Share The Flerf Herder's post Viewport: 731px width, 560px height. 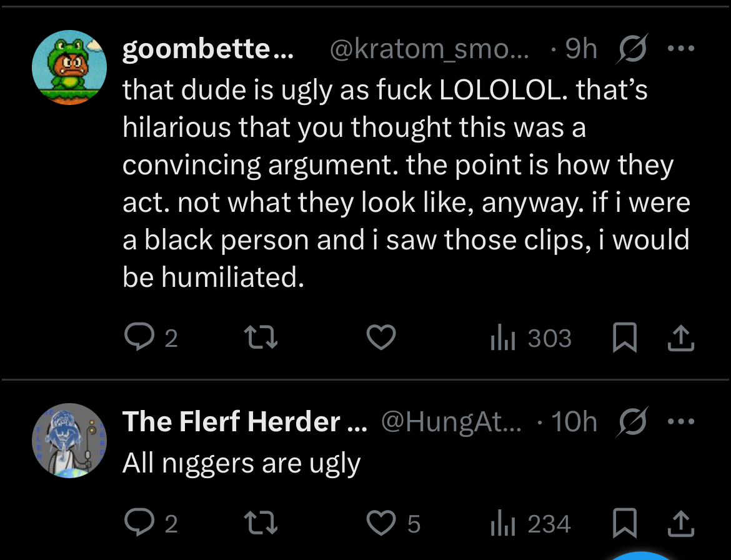[x=680, y=524]
